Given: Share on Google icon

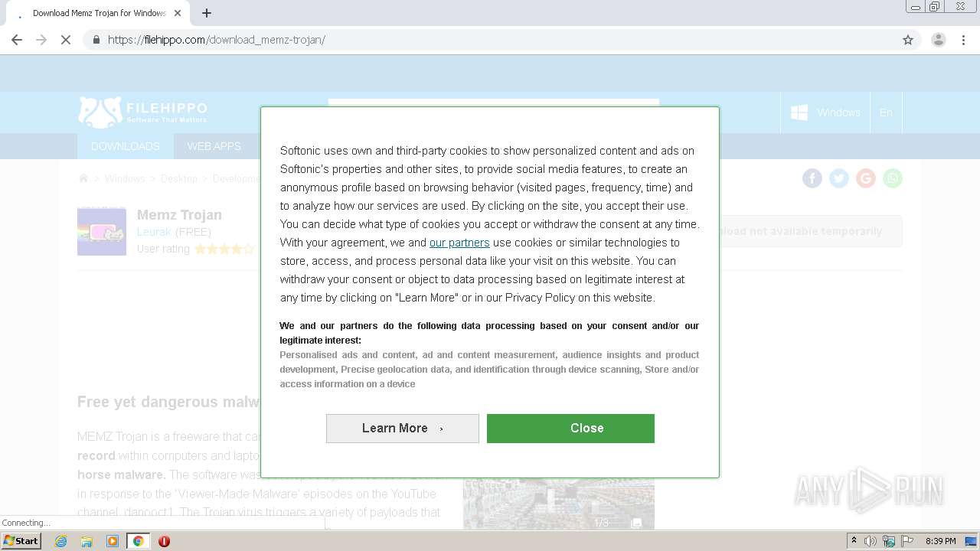Looking at the screenshot, I should click(x=866, y=178).
